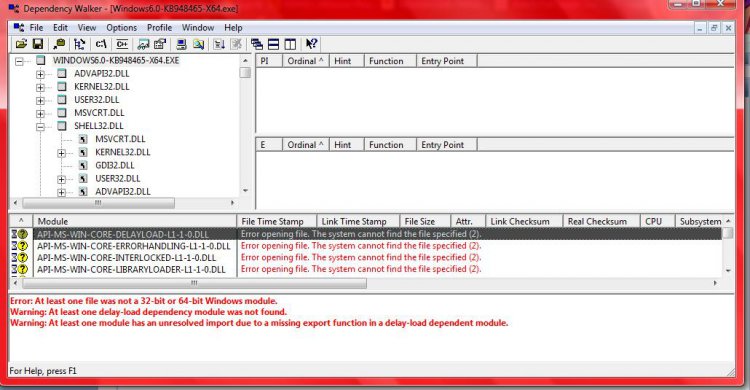The image size is (750, 390).
Task: Expand ADVAPI32.DLL under SHELL32.DLL
Action: 61,192
